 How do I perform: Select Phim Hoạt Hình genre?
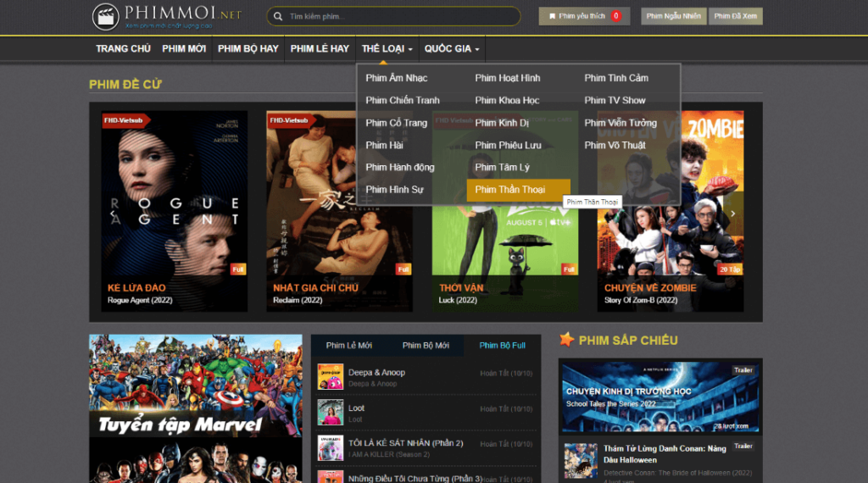(x=508, y=78)
